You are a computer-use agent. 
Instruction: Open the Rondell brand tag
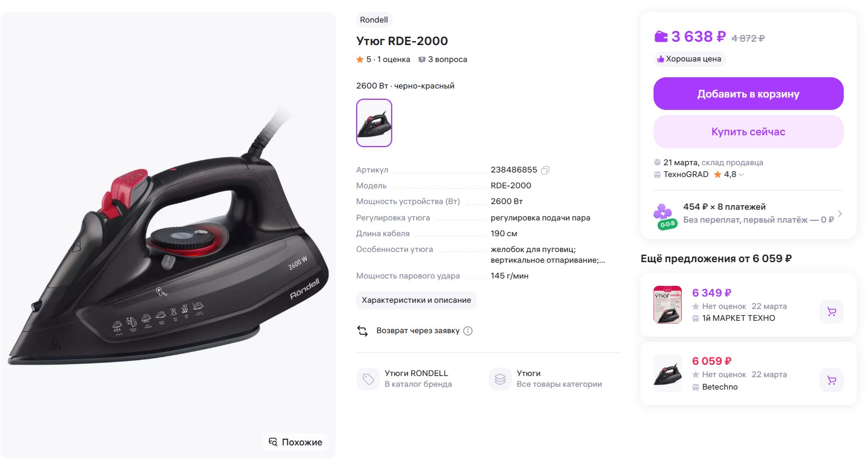[x=374, y=20]
